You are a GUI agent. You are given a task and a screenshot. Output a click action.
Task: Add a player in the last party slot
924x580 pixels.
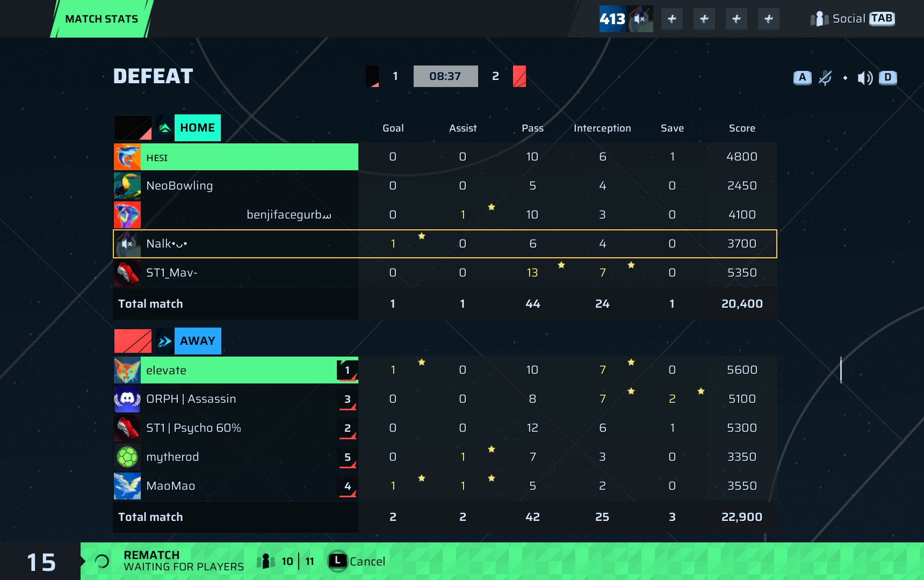click(x=768, y=19)
